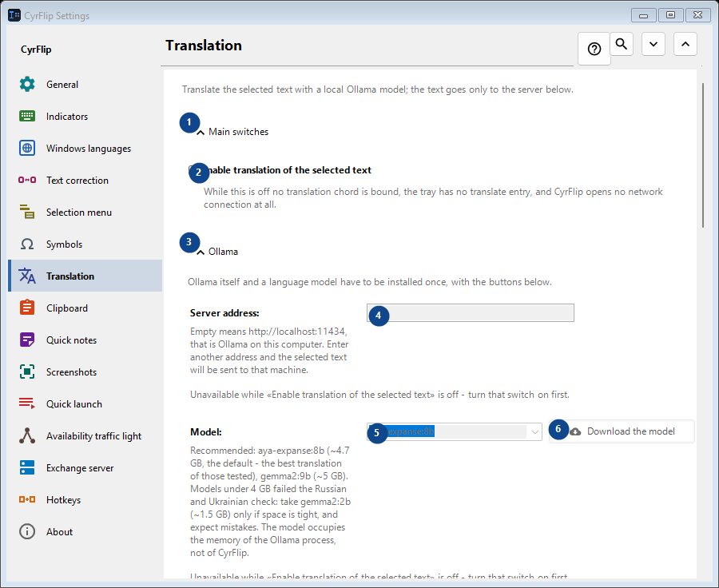This screenshot has width=719, height=588.
Task: Click the Windows languages globe icon
Action: click(27, 148)
